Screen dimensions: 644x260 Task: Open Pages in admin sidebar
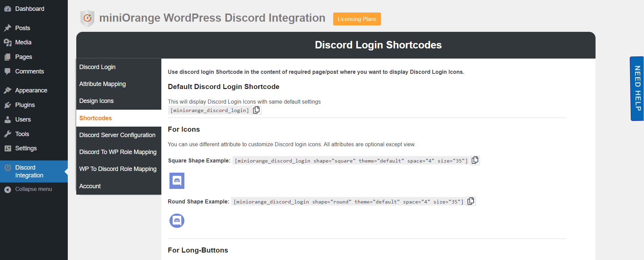tap(34, 57)
